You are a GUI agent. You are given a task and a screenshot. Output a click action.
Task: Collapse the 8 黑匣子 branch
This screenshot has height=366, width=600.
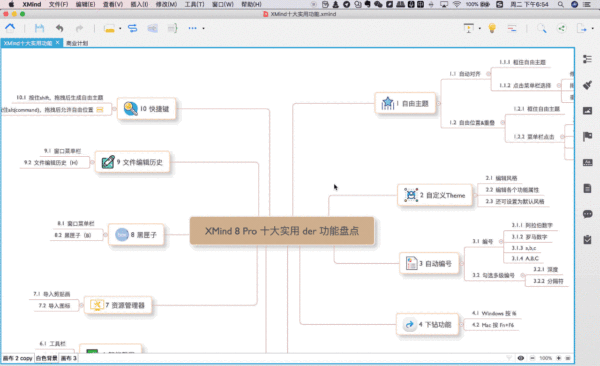pos(105,235)
